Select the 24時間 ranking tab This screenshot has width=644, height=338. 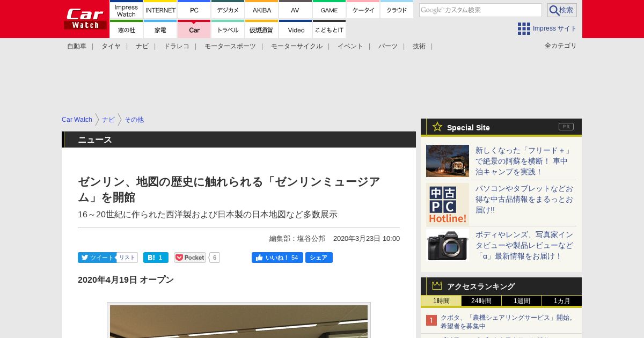(481, 301)
